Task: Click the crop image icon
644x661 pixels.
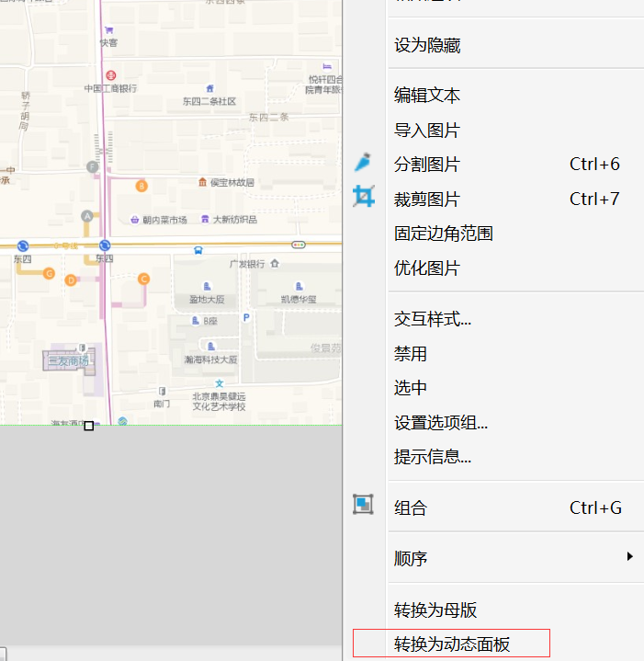Action: [364, 197]
